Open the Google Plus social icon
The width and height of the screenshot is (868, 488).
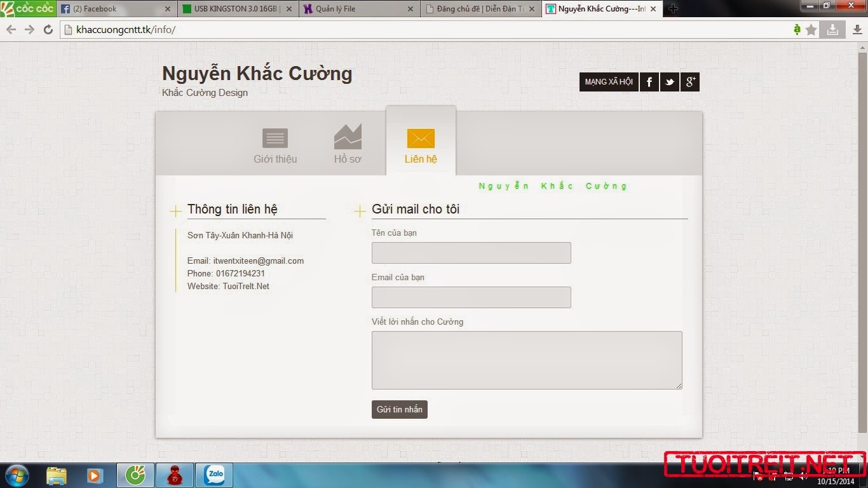690,82
